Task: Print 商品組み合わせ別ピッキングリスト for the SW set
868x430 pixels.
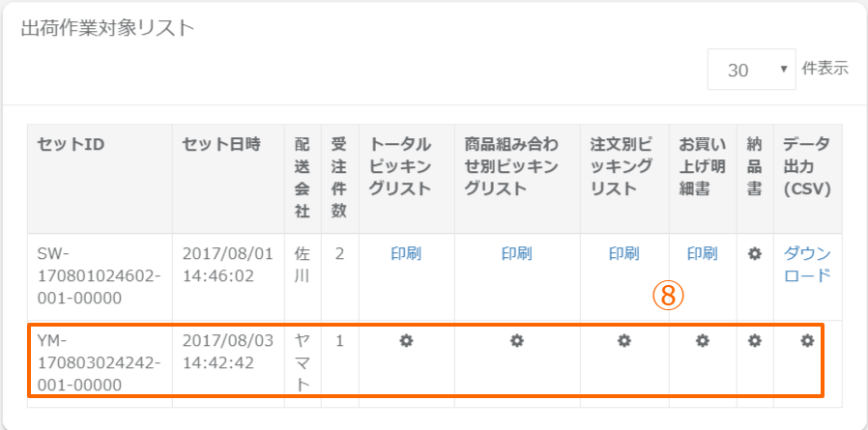Action: pyautogui.click(x=517, y=254)
